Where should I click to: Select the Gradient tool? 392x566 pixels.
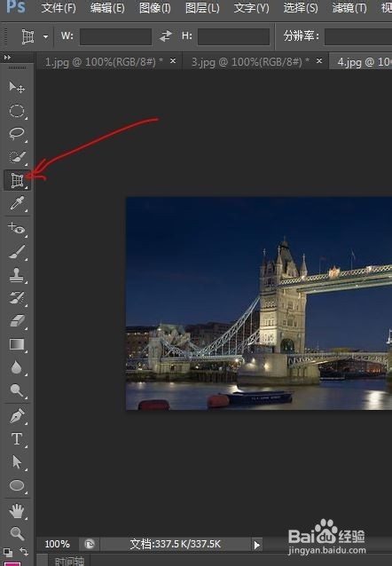[x=17, y=344]
